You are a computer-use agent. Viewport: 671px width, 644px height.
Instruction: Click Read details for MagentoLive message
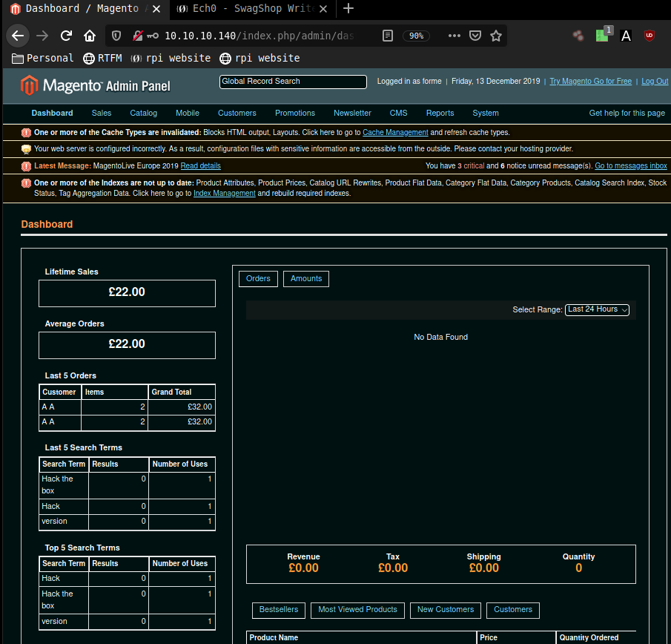point(201,166)
